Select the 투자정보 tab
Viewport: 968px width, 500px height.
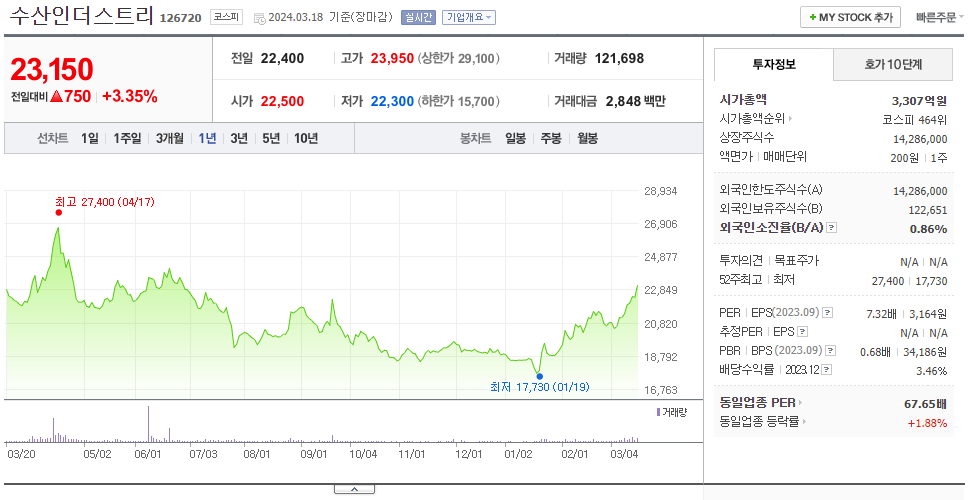(x=774, y=64)
